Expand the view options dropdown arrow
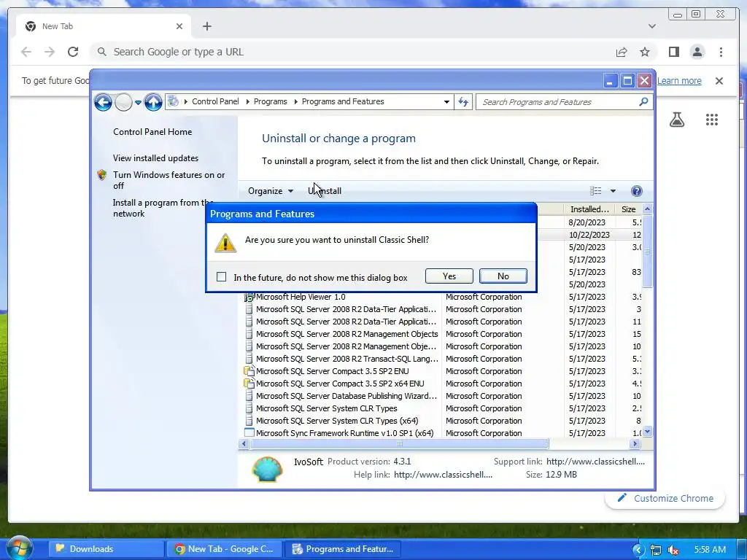This screenshot has width=747, height=560. coord(613,191)
